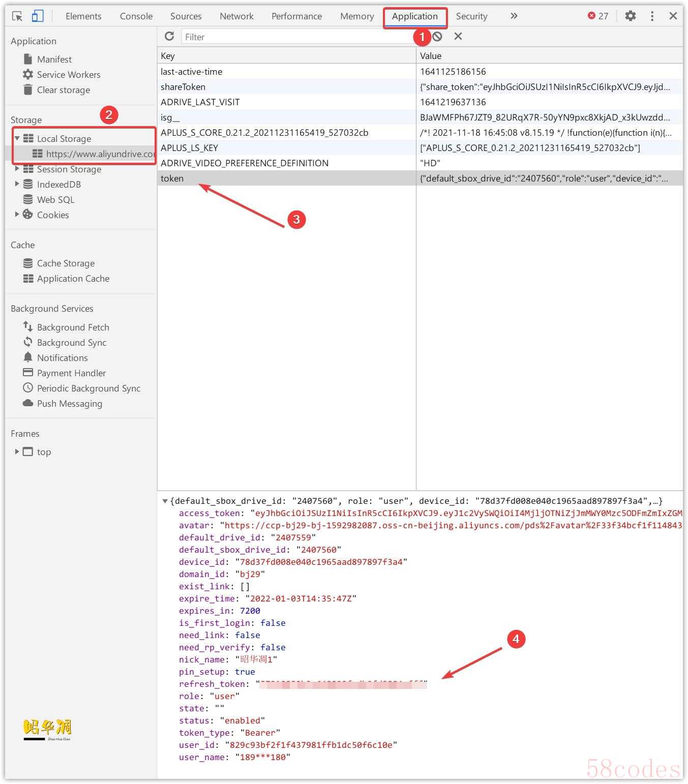The height and width of the screenshot is (784, 688).
Task: Toggle the device toolbar icon
Action: coord(38,16)
